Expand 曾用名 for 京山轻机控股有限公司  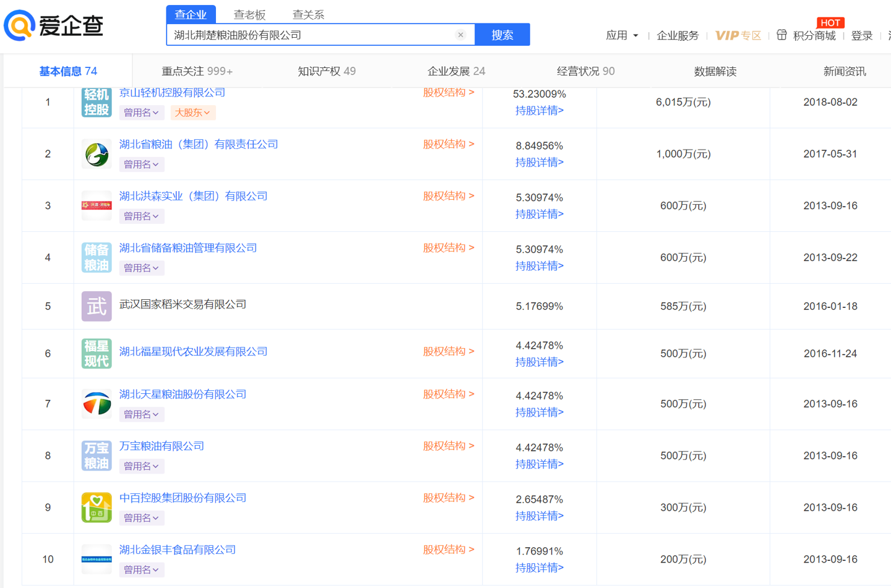(x=141, y=113)
